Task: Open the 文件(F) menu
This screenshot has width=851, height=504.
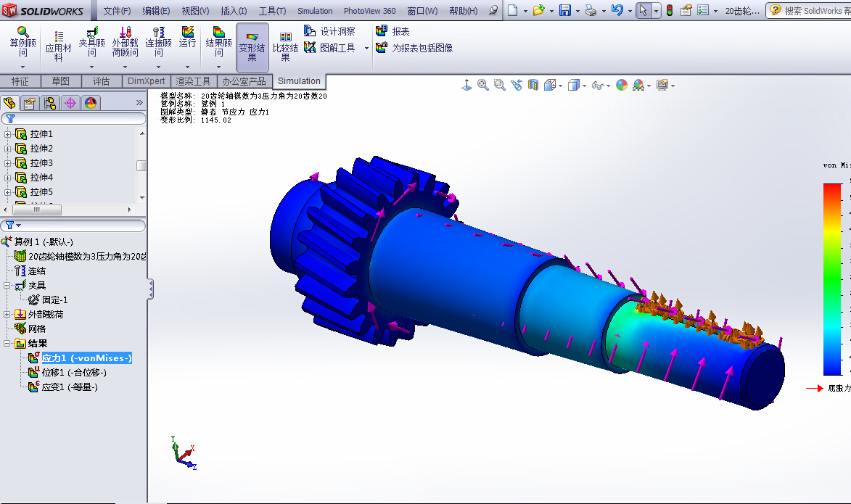Action: click(117, 11)
